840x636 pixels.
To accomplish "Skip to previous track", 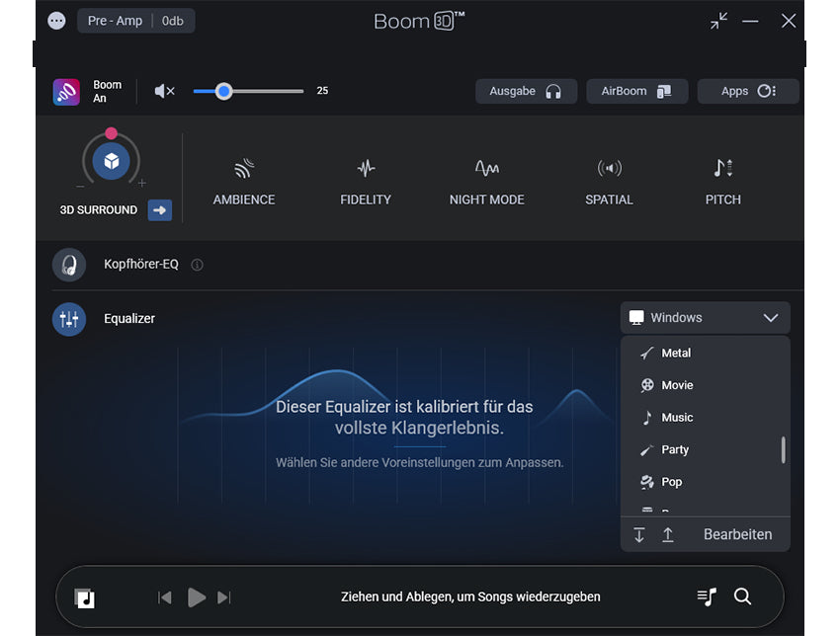I will 164,596.
